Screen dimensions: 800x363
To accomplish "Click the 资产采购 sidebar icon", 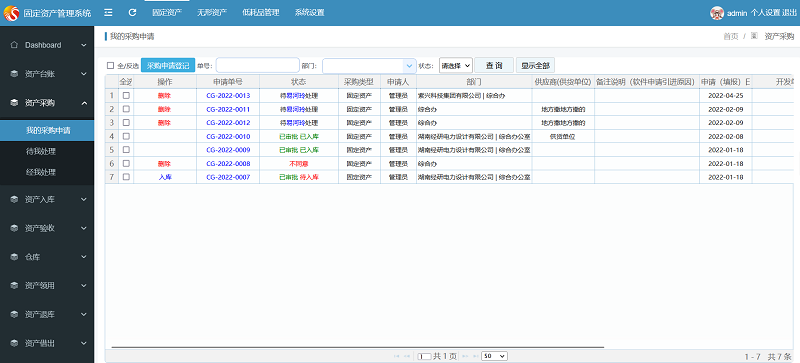I will pos(14,103).
